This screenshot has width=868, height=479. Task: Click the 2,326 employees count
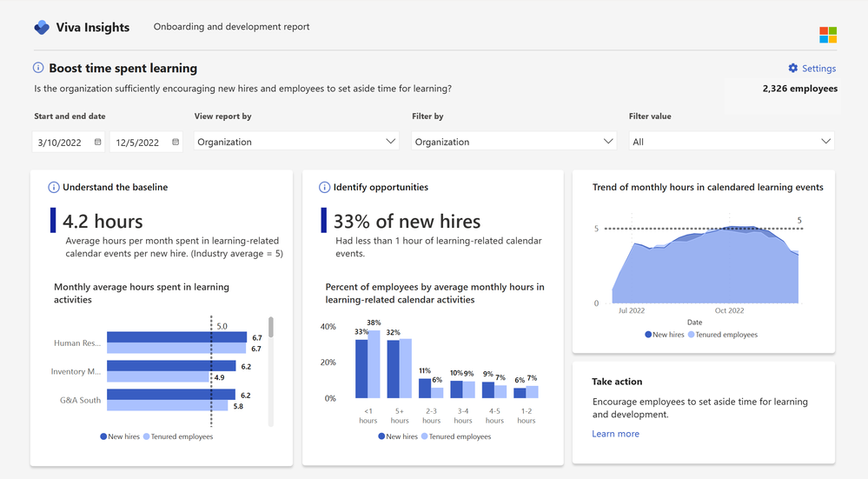[800, 89]
